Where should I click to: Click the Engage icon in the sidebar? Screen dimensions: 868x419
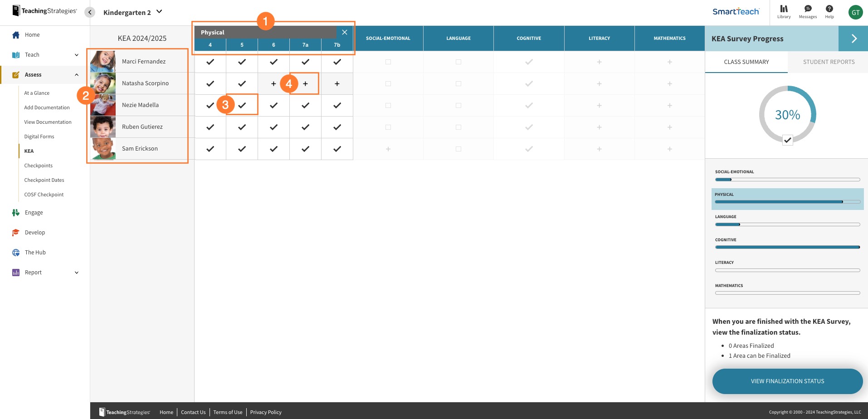pos(15,212)
